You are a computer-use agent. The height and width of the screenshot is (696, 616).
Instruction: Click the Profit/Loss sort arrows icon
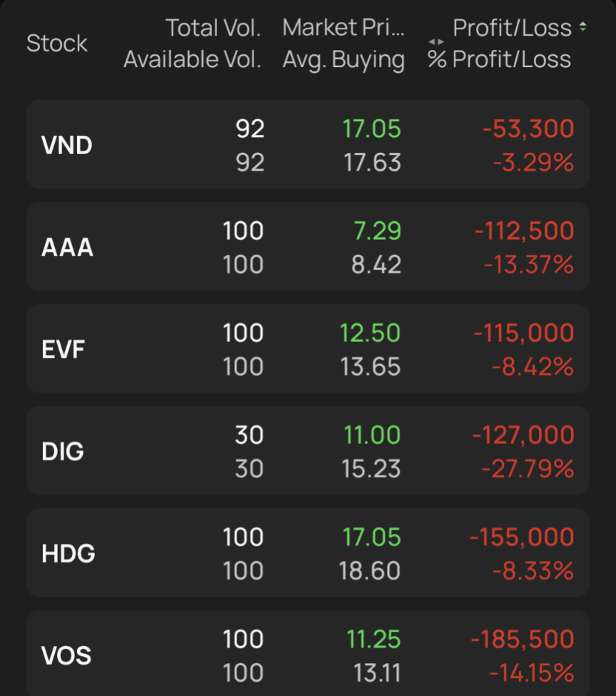click(582, 27)
